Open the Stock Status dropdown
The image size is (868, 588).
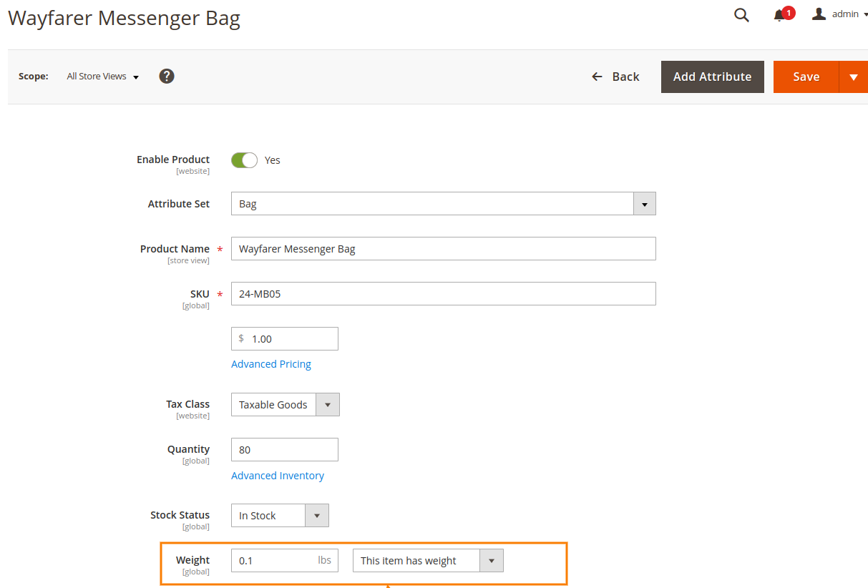(x=316, y=515)
